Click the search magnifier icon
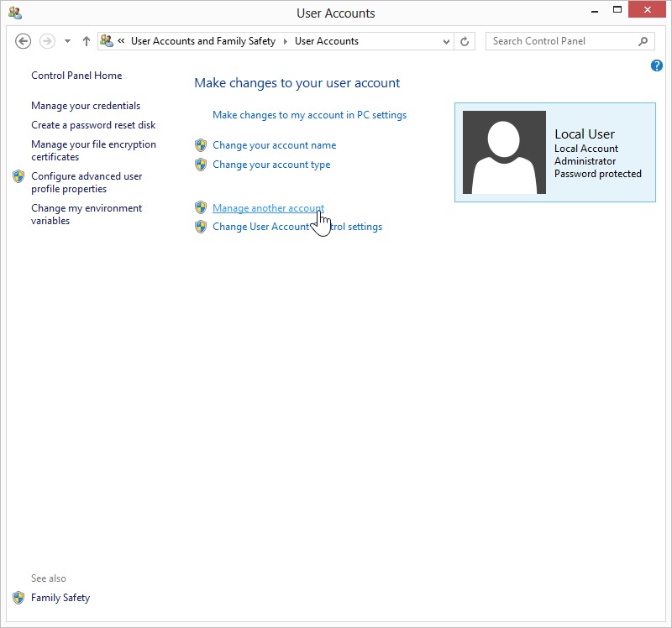Screen dimensions: 672x628 [643, 41]
